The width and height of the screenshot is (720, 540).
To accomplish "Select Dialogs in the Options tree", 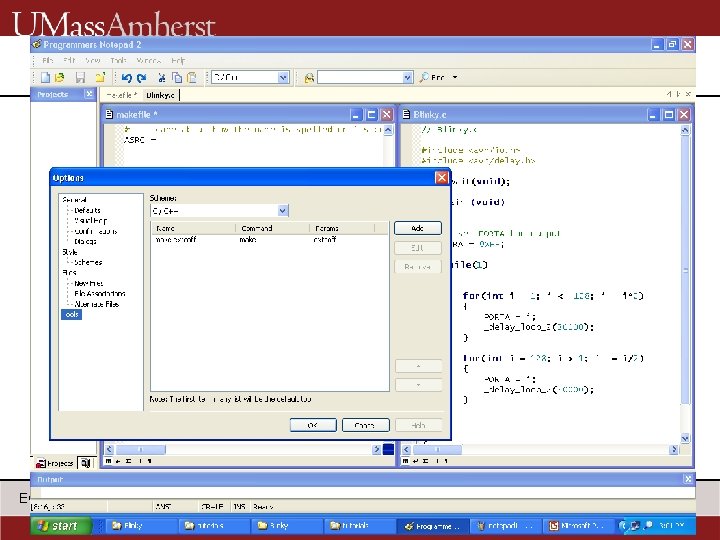I will (85, 241).
